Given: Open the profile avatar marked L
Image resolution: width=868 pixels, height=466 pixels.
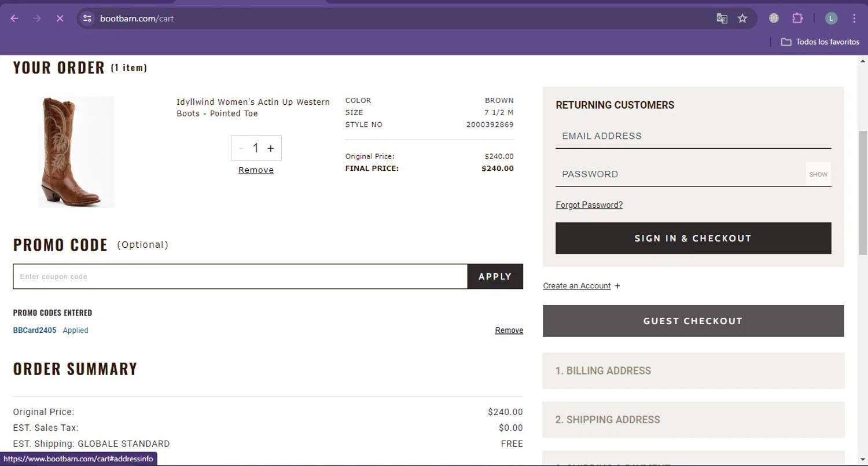Looking at the screenshot, I should pyautogui.click(x=831, y=18).
